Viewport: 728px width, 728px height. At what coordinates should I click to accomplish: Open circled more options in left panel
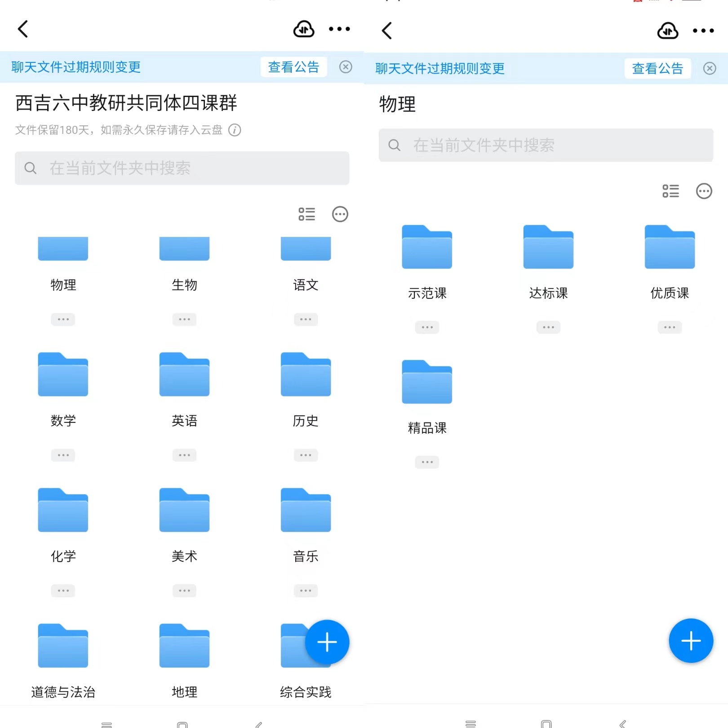tap(340, 214)
